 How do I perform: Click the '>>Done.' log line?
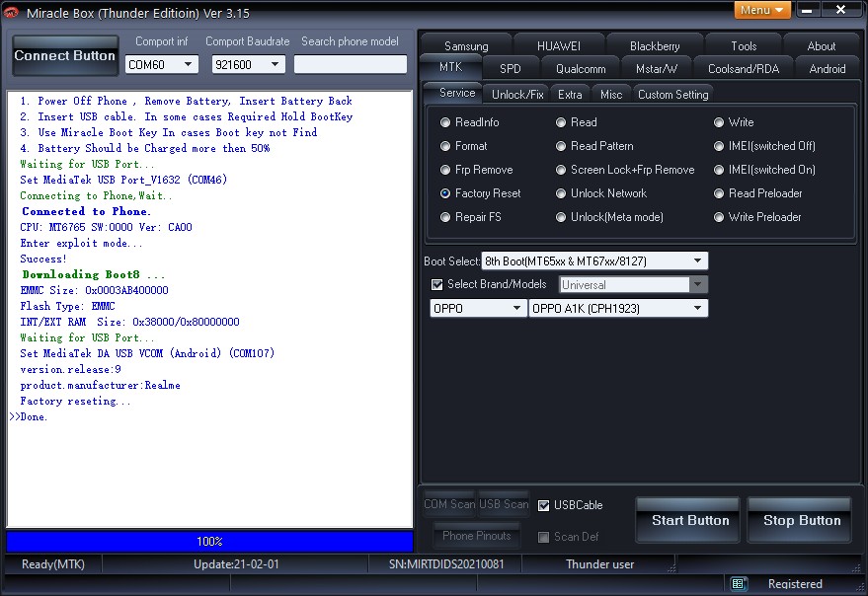tap(29, 416)
